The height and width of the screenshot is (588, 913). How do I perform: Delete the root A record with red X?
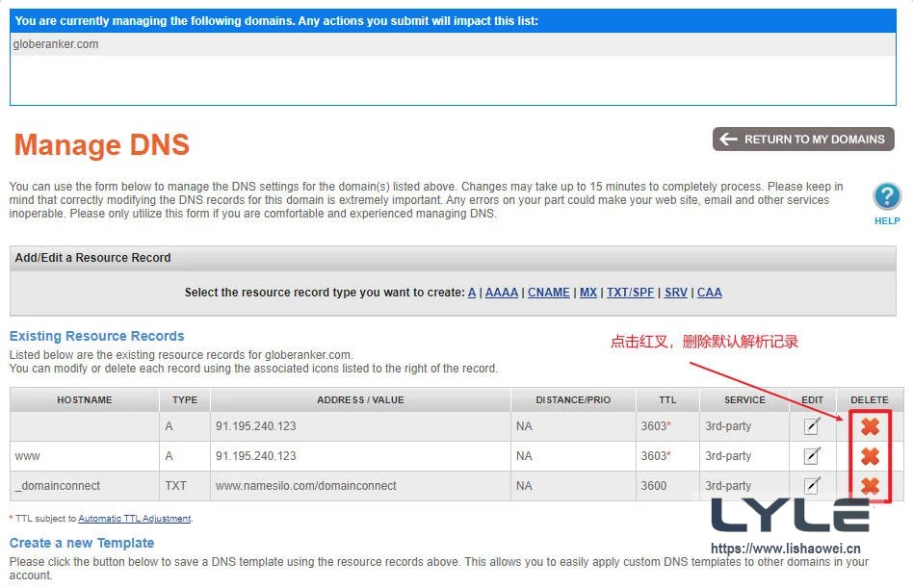coord(869,426)
